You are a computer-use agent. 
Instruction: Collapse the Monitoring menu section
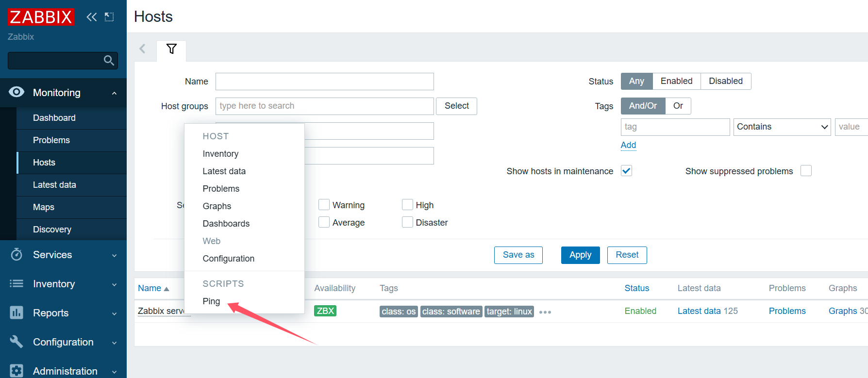[x=114, y=93]
